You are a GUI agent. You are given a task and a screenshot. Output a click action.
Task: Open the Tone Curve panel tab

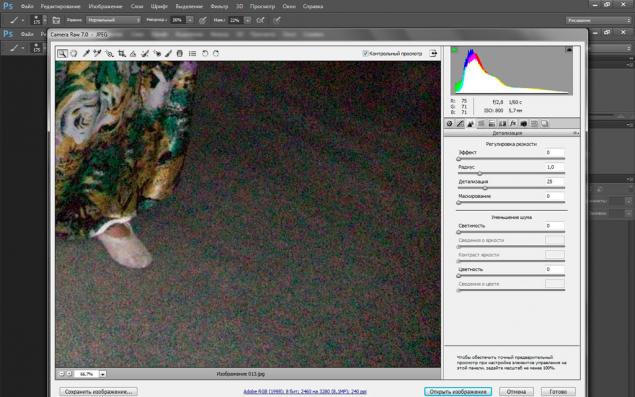pos(460,124)
